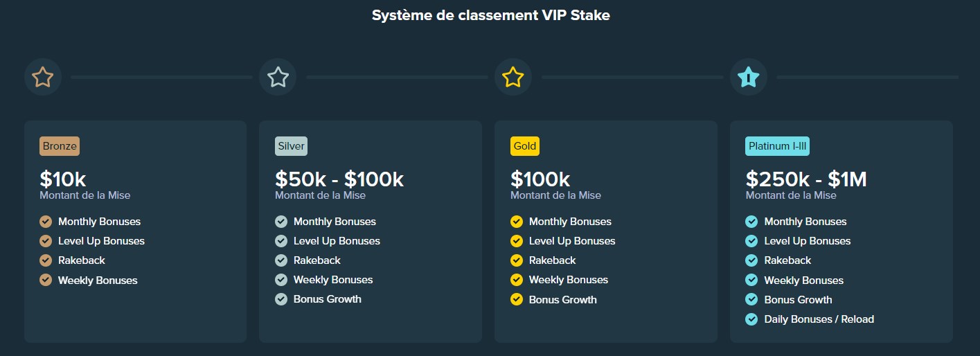This screenshot has height=356, width=980.
Task: Select the Gold star tier icon
Action: pos(513,77)
